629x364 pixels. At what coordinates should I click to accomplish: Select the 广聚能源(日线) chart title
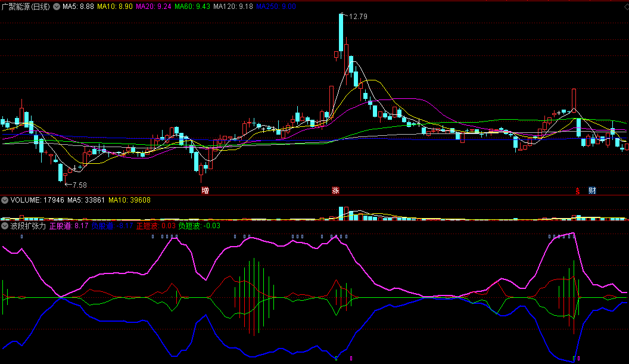point(26,7)
